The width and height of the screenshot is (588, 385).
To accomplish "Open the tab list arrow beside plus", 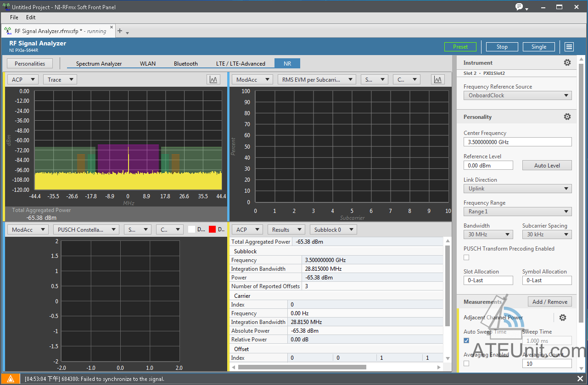I will (x=128, y=33).
